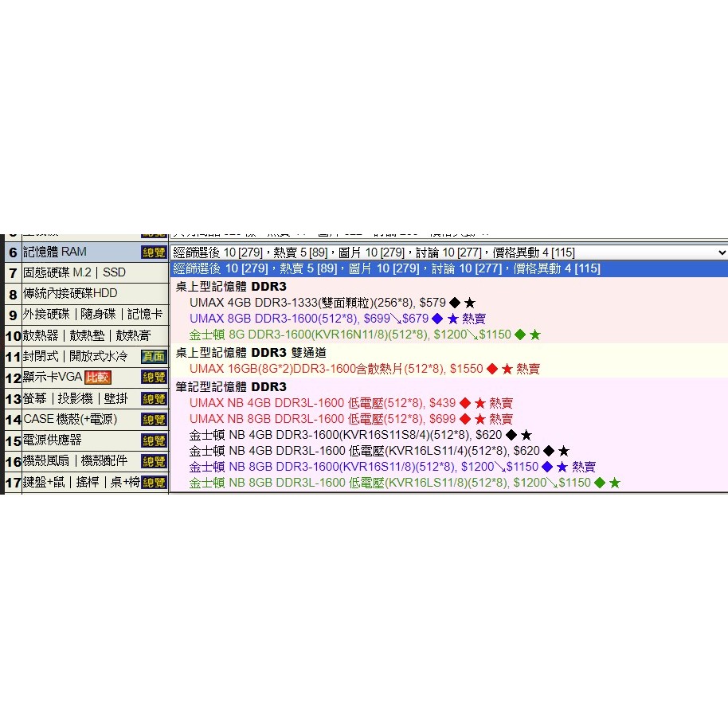Viewport: 728px width, 728px height.
Task: Click the 固態硬碟 M.2 | SSD category
Action: (74, 273)
